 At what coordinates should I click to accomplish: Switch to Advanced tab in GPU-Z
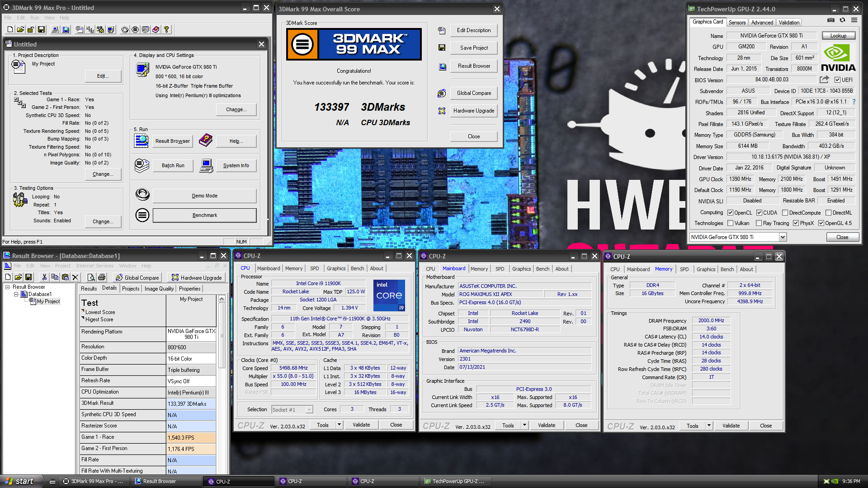(x=762, y=23)
